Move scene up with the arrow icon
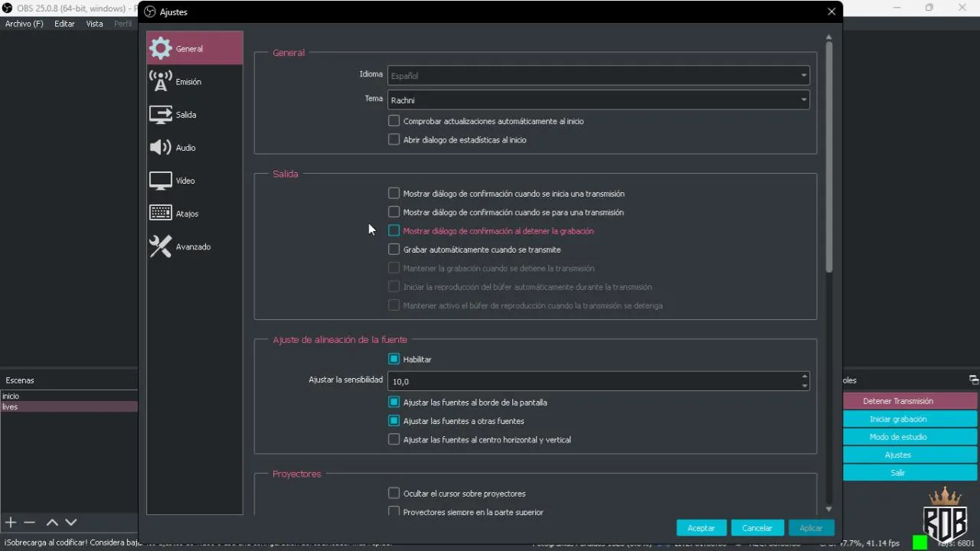The image size is (980, 551). pyautogui.click(x=52, y=522)
